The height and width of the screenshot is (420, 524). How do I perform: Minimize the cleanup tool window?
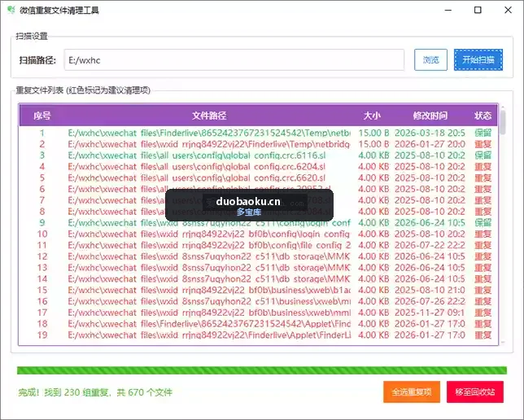tap(448, 10)
